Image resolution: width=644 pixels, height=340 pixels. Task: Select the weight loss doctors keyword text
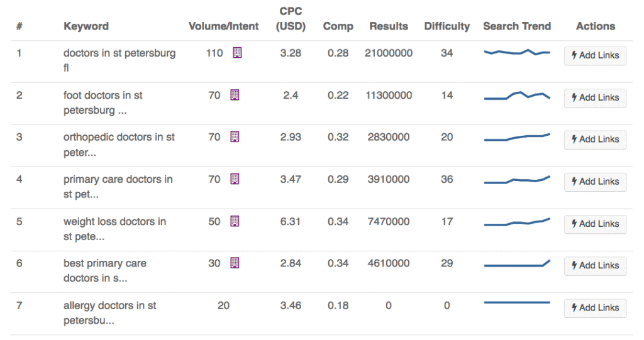[x=114, y=229]
